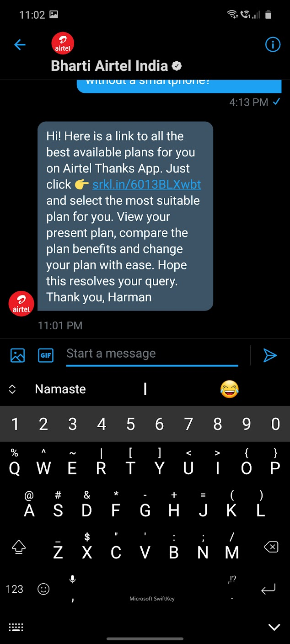Open keyboard switcher icon at bottom left
This screenshot has width=290, height=644.
pyautogui.click(x=16, y=627)
